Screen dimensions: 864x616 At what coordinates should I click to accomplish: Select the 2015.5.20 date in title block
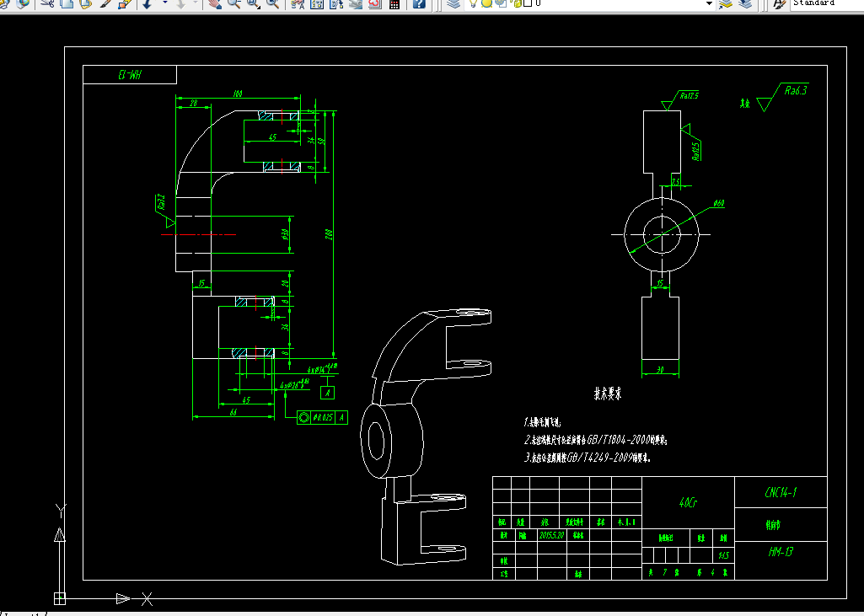tap(551, 535)
